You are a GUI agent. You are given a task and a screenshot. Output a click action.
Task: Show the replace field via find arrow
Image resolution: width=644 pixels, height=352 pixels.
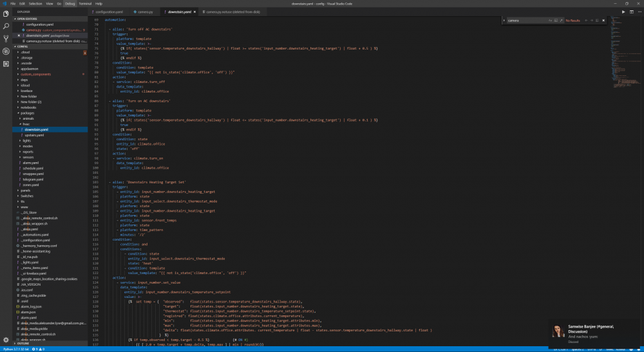click(x=503, y=21)
